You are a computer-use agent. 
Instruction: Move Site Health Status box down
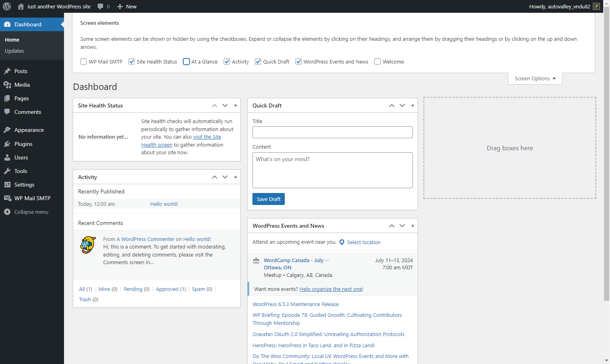pyautogui.click(x=225, y=105)
